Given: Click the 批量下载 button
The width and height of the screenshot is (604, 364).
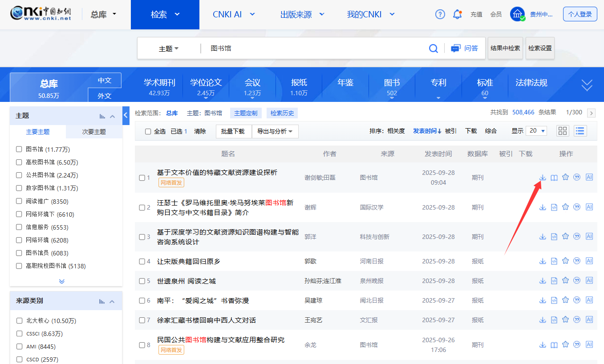Looking at the screenshot, I should [x=233, y=131].
